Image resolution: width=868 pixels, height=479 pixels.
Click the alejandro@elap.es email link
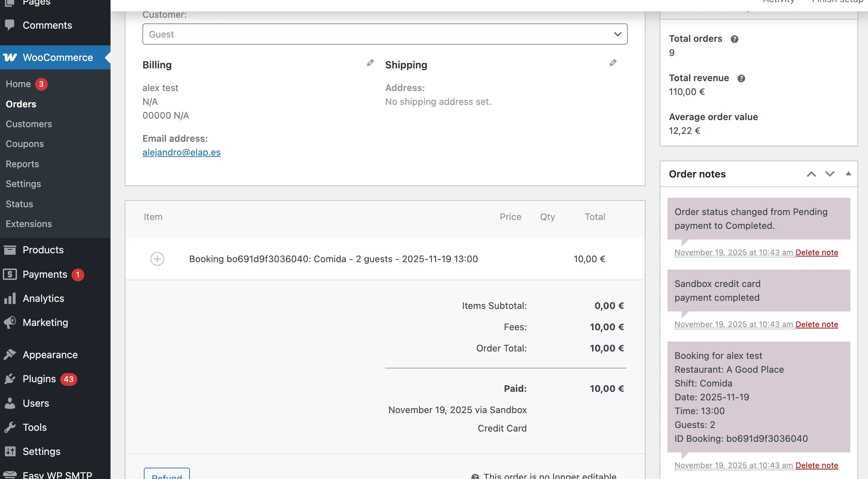(x=181, y=152)
